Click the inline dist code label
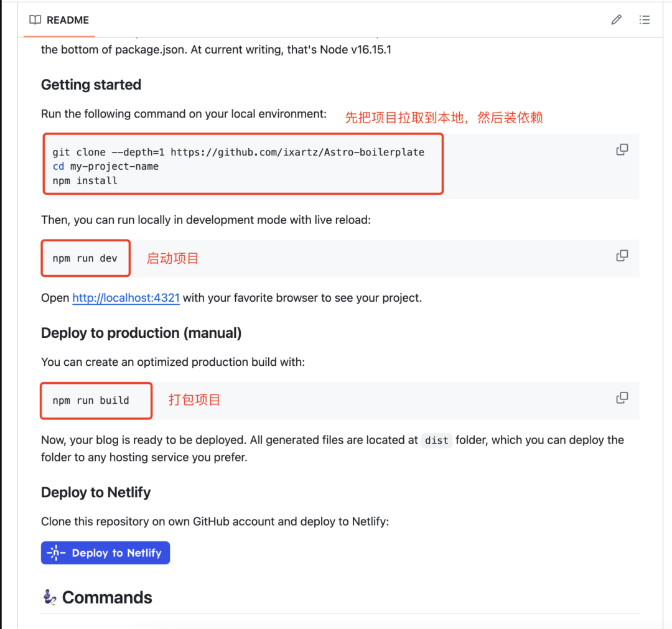 (x=436, y=440)
